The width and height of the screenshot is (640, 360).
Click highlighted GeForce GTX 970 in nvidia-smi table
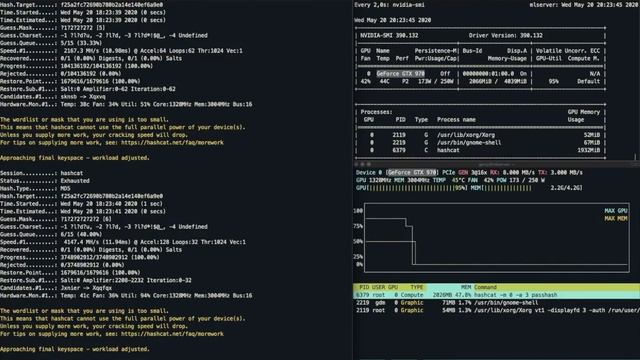(400, 74)
